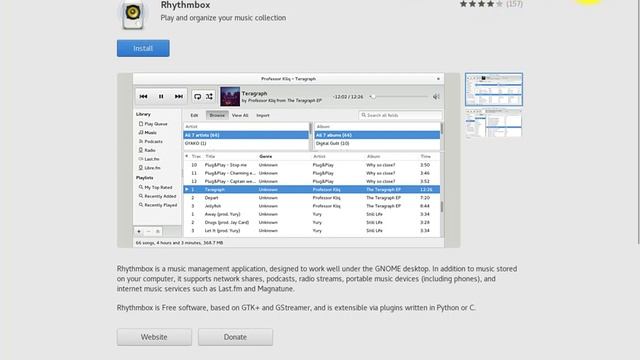Click the pause icon in the preview
This screenshot has height=360, width=640.
tap(161, 96)
